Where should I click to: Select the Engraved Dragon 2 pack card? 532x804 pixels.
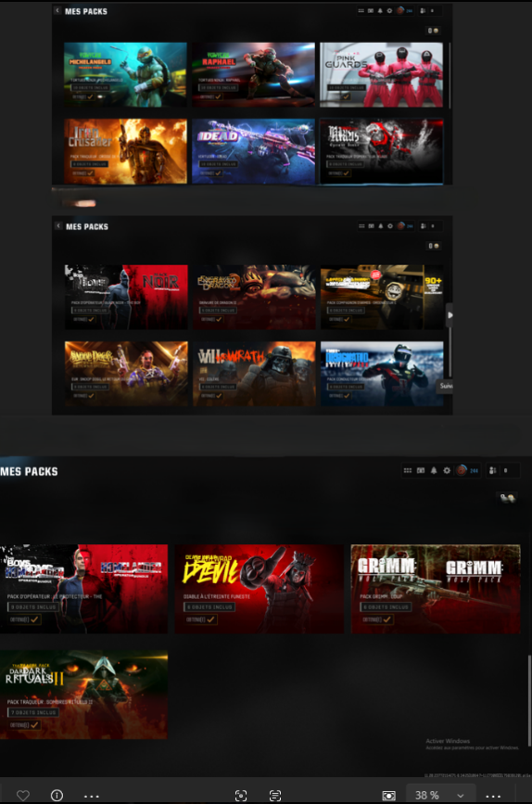(254, 297)
